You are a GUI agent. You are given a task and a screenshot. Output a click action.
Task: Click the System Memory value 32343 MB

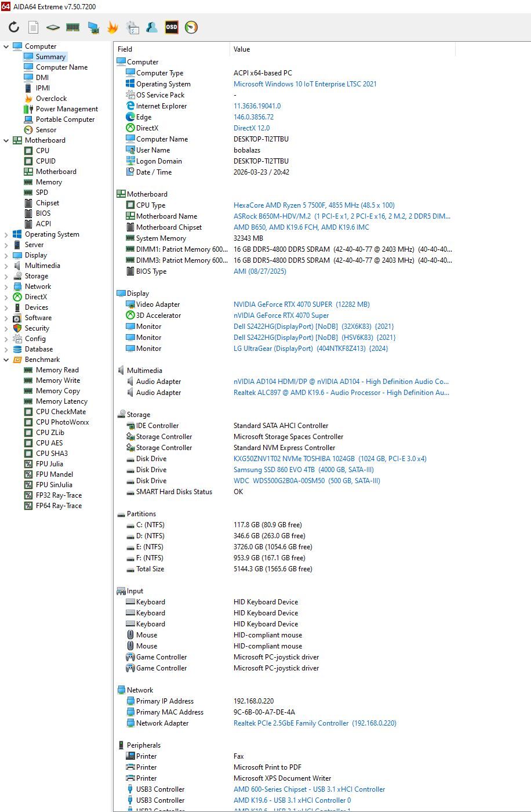point(248,238)
